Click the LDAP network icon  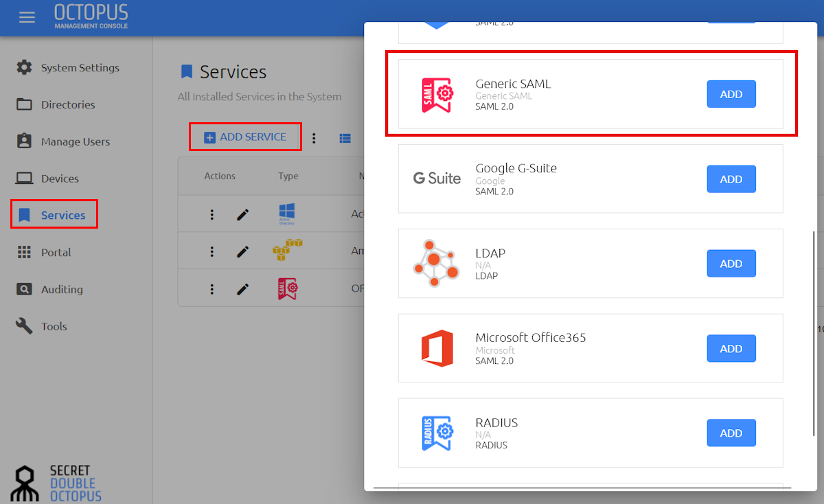coord(436,264)
